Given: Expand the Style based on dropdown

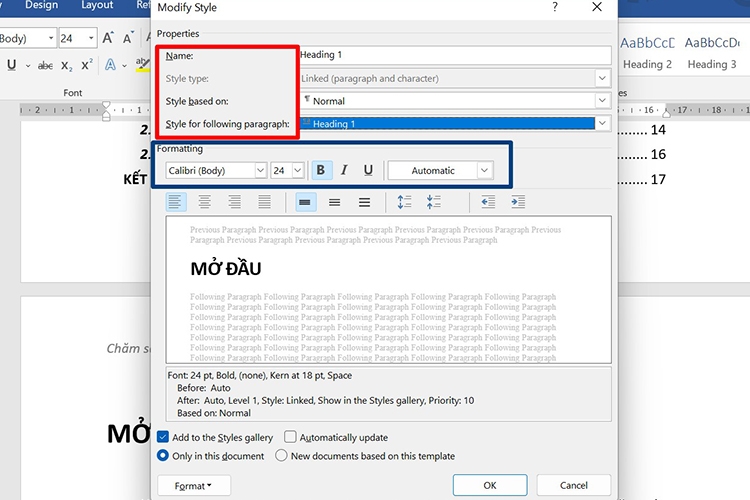Looking at the screenshot, I should point(602,100).
